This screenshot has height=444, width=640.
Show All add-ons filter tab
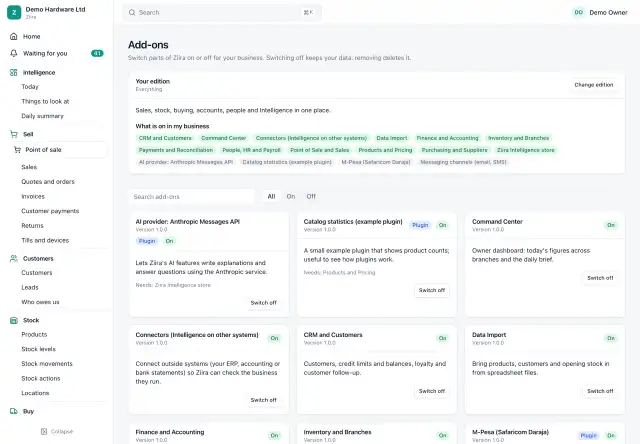point(271,196)
